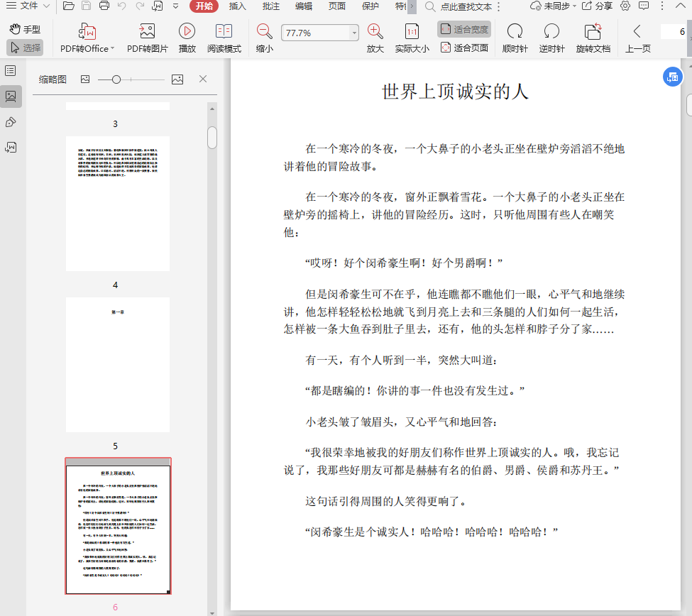
Task: Select the 选择 selection tool
Action: [25, 48]
